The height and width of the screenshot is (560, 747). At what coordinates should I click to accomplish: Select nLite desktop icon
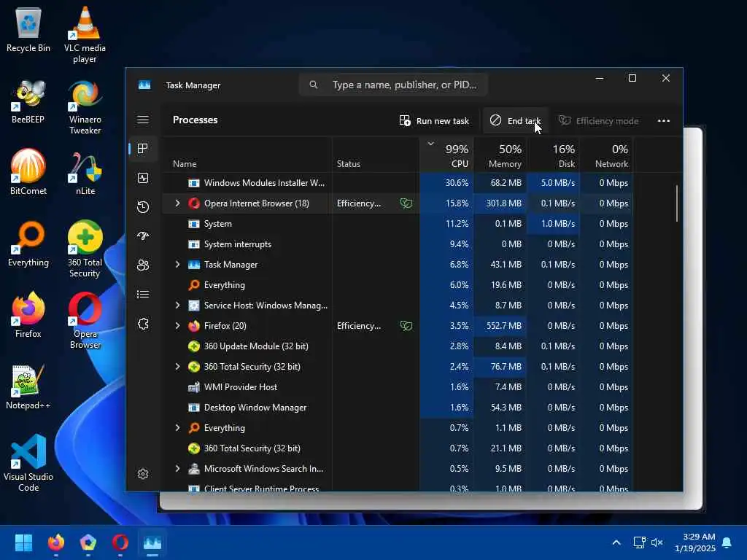85,174
